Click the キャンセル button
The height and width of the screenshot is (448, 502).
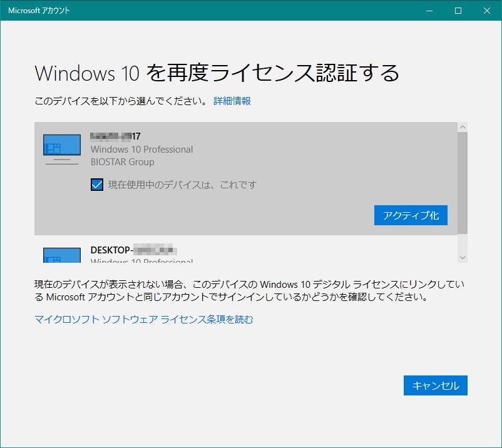pyautogui.click(x=436, y=385)
